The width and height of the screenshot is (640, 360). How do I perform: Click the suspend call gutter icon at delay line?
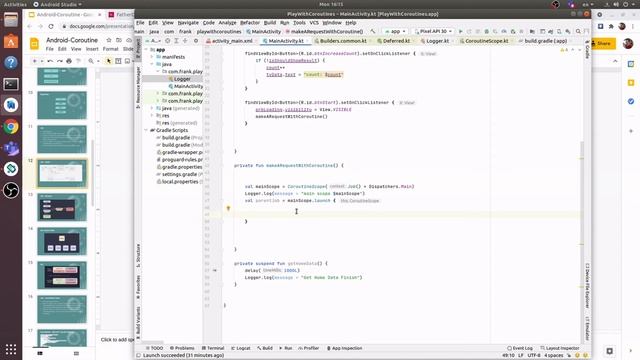pos(215,270)
